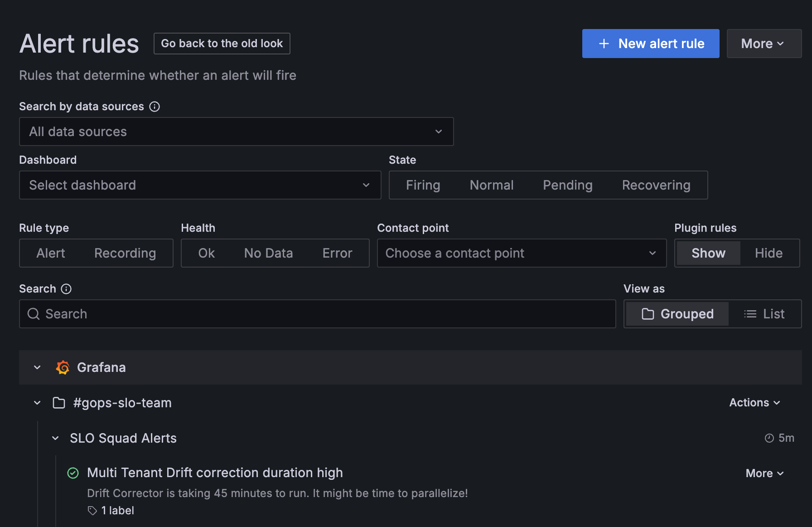Collapse the SLO Squad Alerts group
The height and width of the screenshot is (527, 812).
click(x=55, y=438)
